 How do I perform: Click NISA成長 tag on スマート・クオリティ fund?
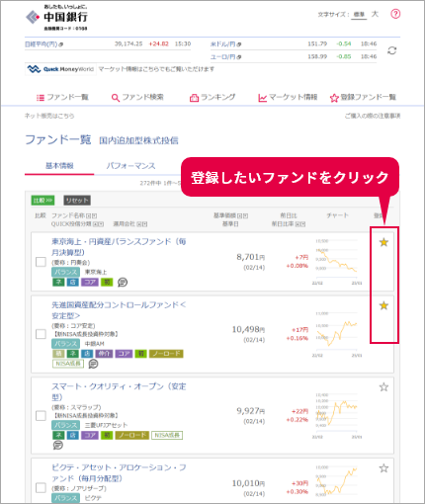pos(167,435)
